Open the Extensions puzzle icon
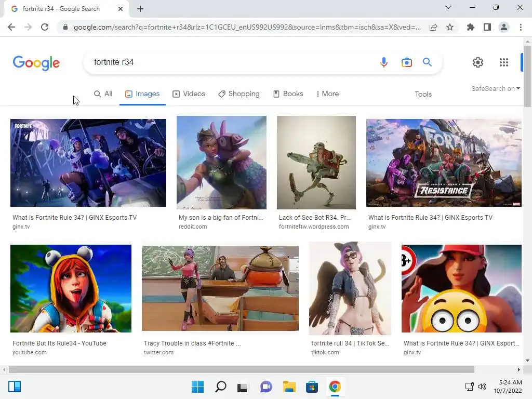The image size is (532, 399). 471,27
